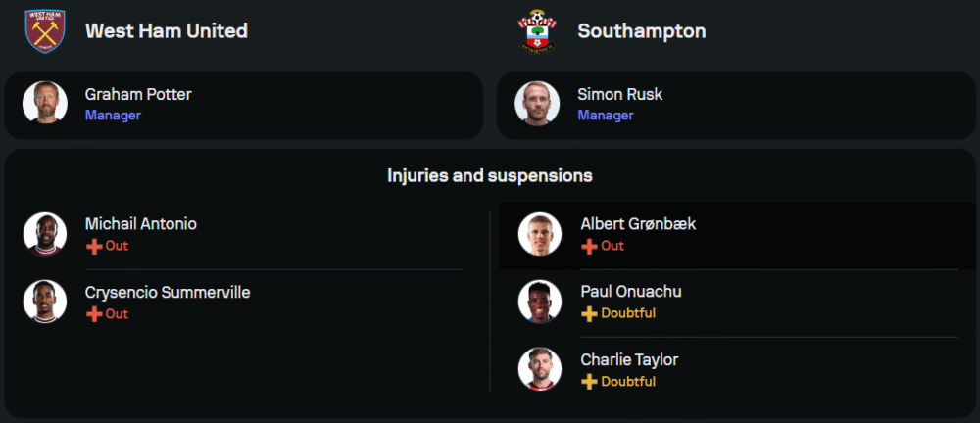Screen dimensions: 980x423
Task: Open the West Ham United team page
Action: 166,30
